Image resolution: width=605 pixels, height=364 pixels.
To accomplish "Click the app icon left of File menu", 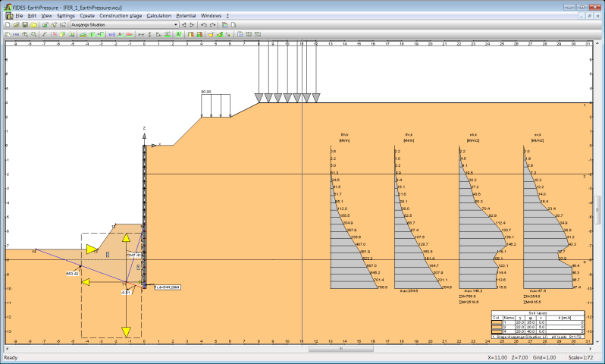I will [x=9, y=16].
